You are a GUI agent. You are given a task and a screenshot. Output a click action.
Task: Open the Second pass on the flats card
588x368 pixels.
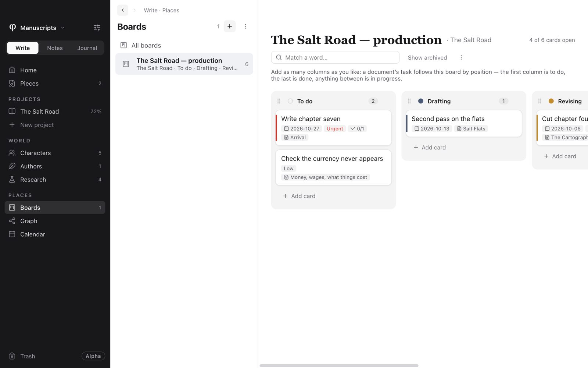click(464, 123)
